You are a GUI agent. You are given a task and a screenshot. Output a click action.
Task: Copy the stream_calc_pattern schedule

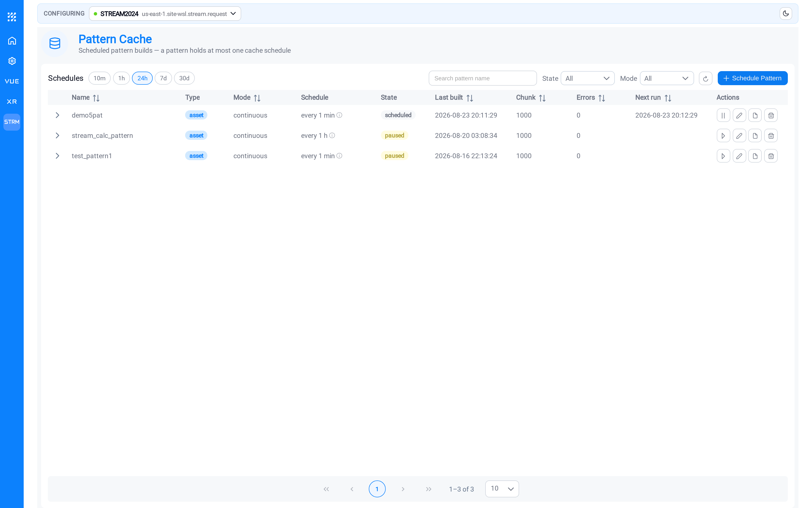pyautogui.click(x=755, y=136)
